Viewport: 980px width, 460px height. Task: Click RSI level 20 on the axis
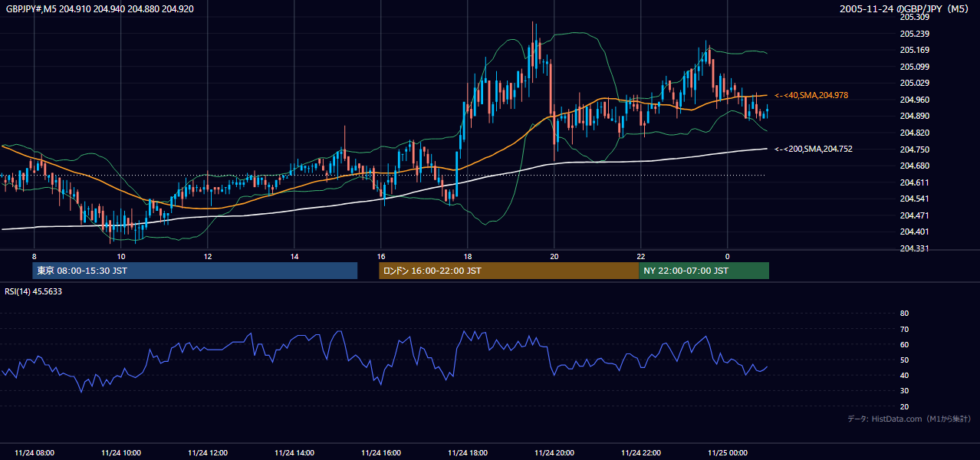pyautogui.click(x=904, y=406)
